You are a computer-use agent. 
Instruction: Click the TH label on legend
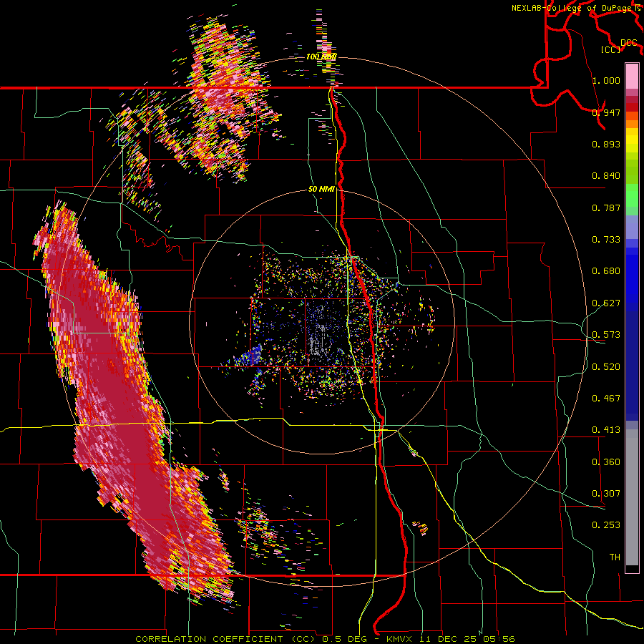615,557
